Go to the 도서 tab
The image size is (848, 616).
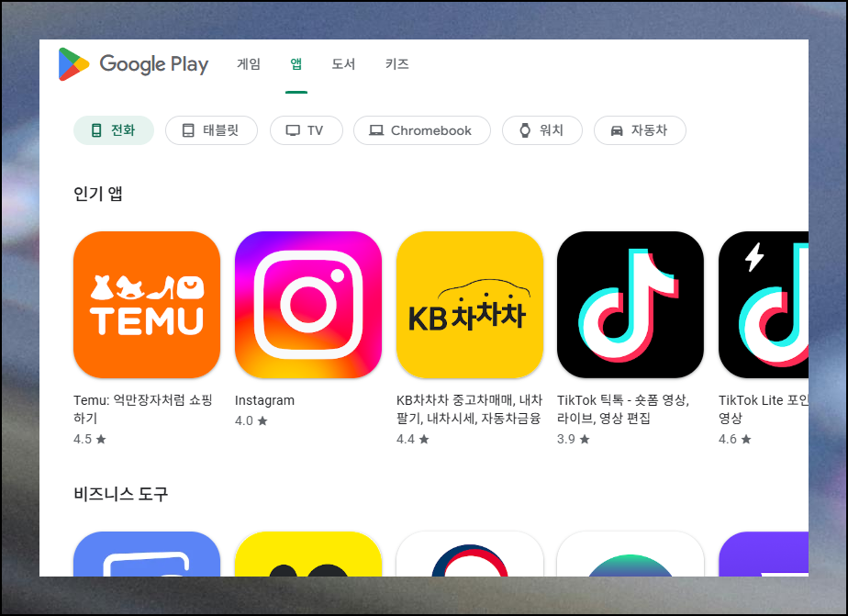tap(343, 64)
